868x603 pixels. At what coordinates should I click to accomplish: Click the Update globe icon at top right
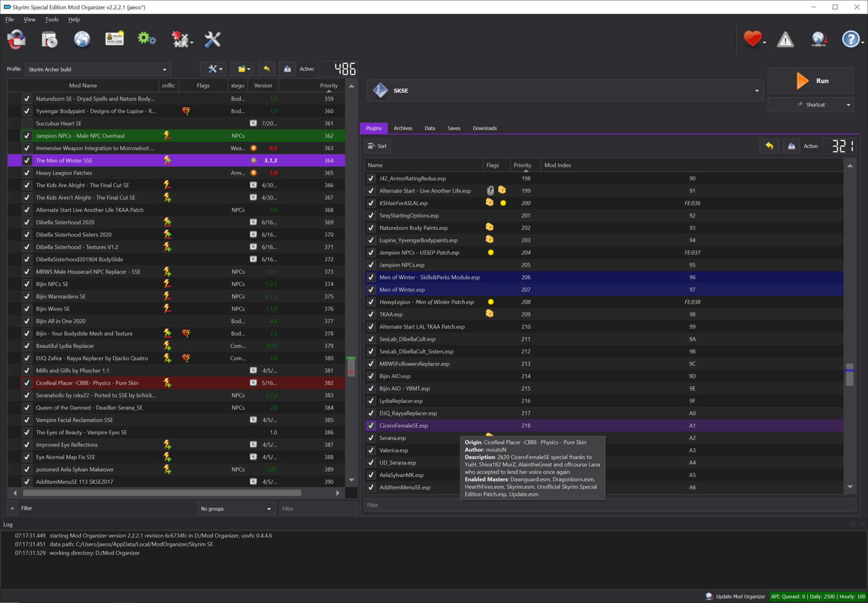(818, 39)
